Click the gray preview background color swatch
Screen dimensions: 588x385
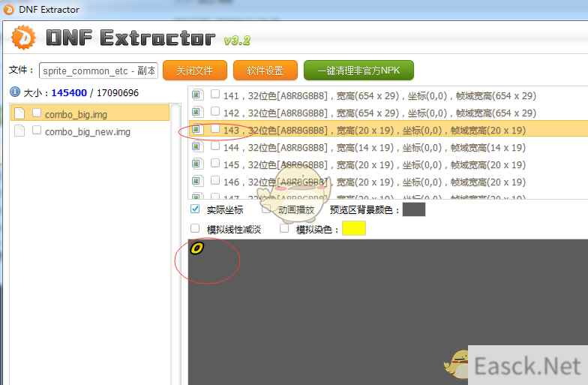pyautogui.click(x=414, y=209)
